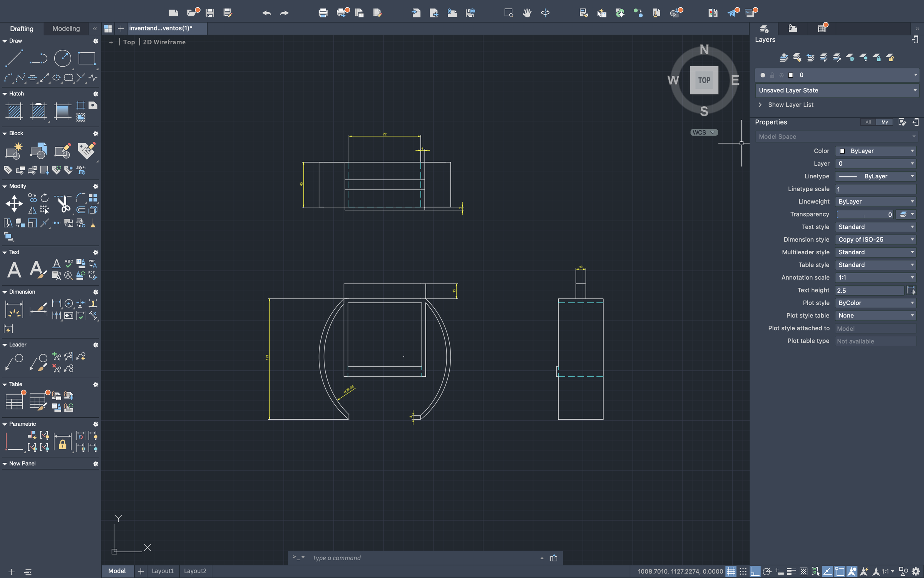Click the WCS coordinate system button

pos(703,133)
